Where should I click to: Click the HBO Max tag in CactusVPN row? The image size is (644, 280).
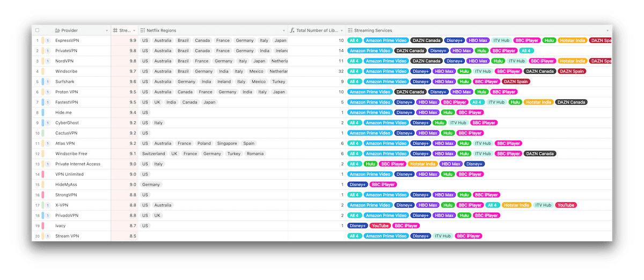428,133
